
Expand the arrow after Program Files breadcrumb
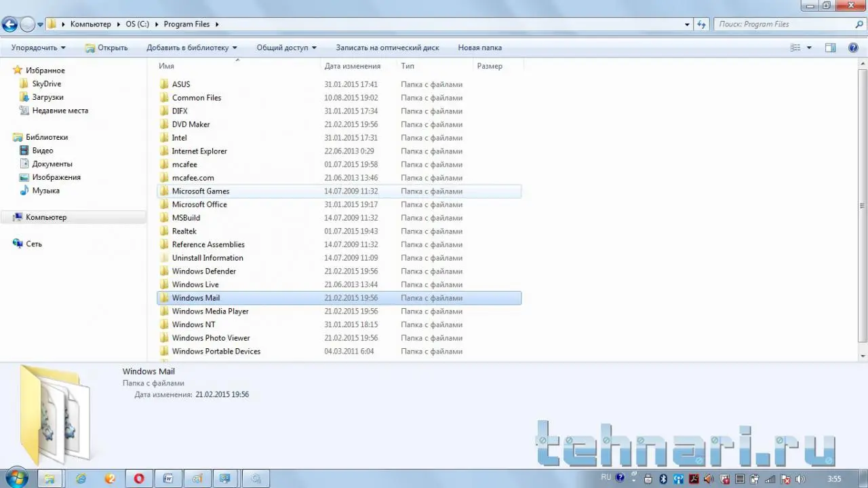coord(217,24)
